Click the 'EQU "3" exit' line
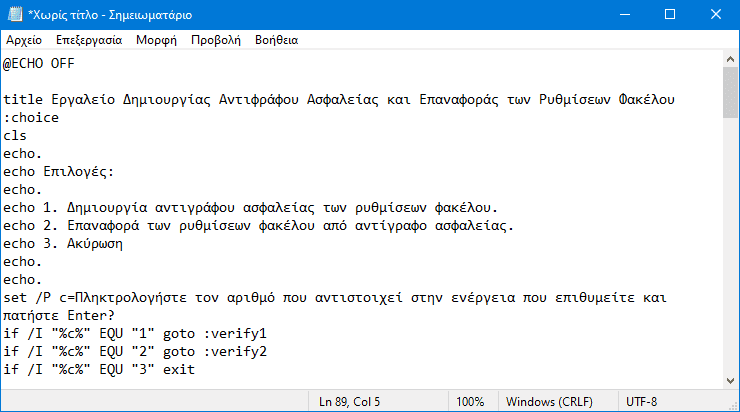Viewport: 740px width, 412px height. (99, 370)
